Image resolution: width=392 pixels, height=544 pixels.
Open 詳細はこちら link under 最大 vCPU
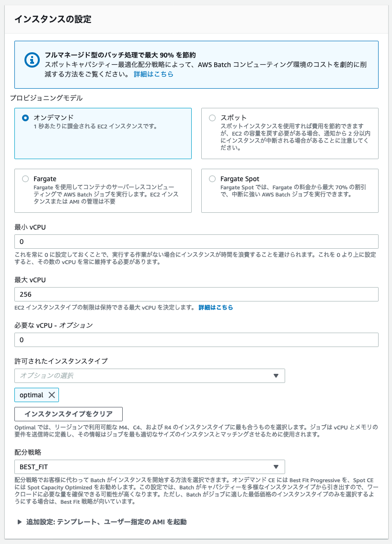pyautogui.click(x=216, y=307)
